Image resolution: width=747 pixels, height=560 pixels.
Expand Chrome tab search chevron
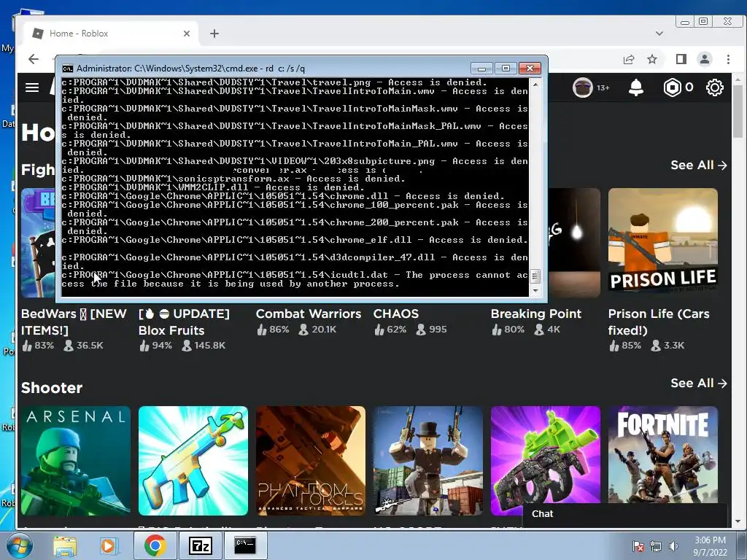point(659,34)
